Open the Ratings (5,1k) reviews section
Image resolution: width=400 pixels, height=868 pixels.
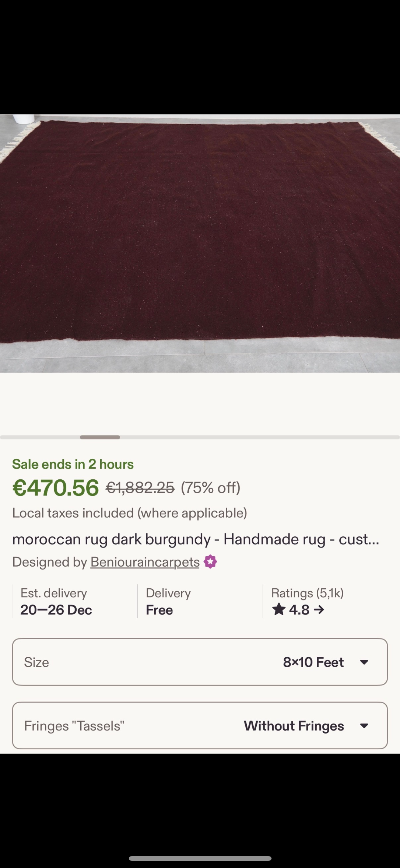pos(307,593)
